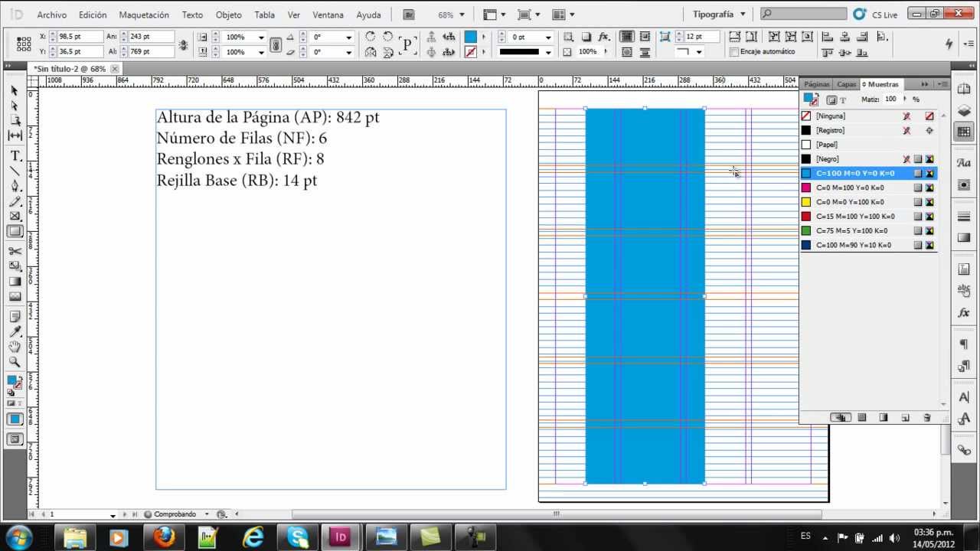This screenshot has width=980, height=551.
Task: Select the Gradient Swatch tool
Action: 15,282
